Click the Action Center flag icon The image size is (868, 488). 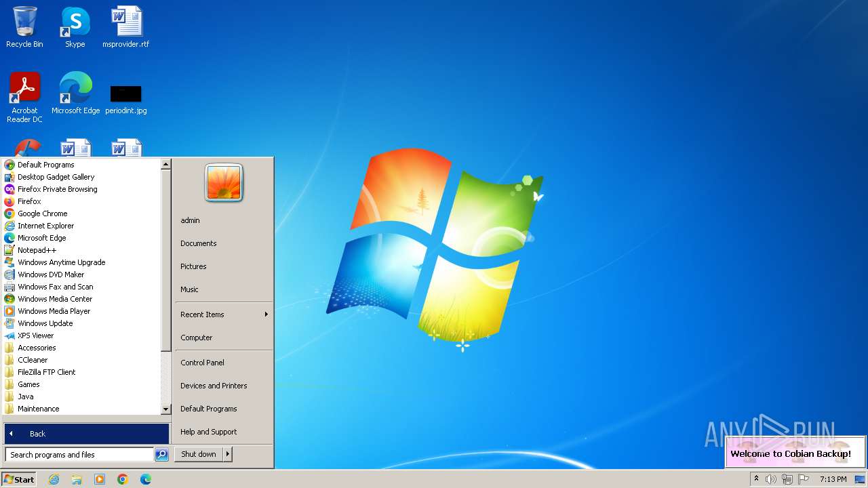point(804,479)
